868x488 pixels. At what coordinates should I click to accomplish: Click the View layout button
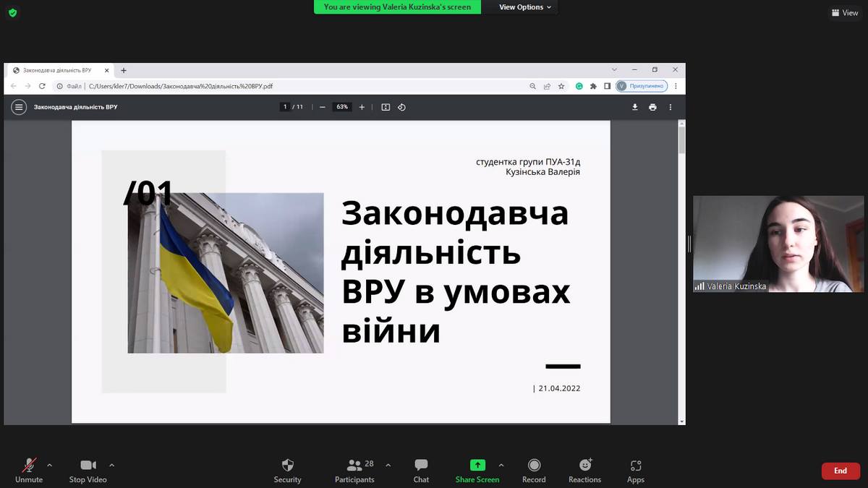pos(844,13)
